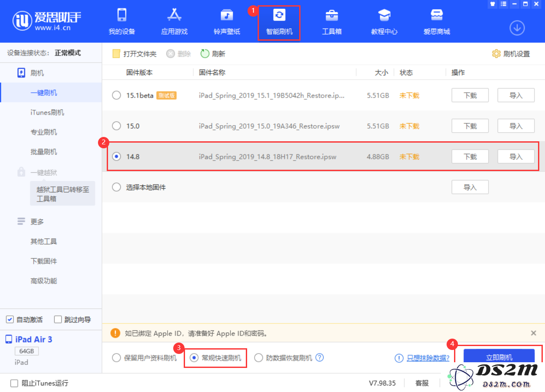Click 导入 button for 15.0 firmware
The image size is (545, 392).
point(516,126)
